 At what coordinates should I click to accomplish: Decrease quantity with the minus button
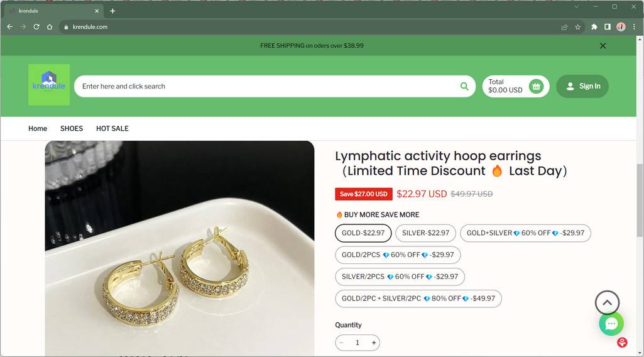(x=341, y=343)
